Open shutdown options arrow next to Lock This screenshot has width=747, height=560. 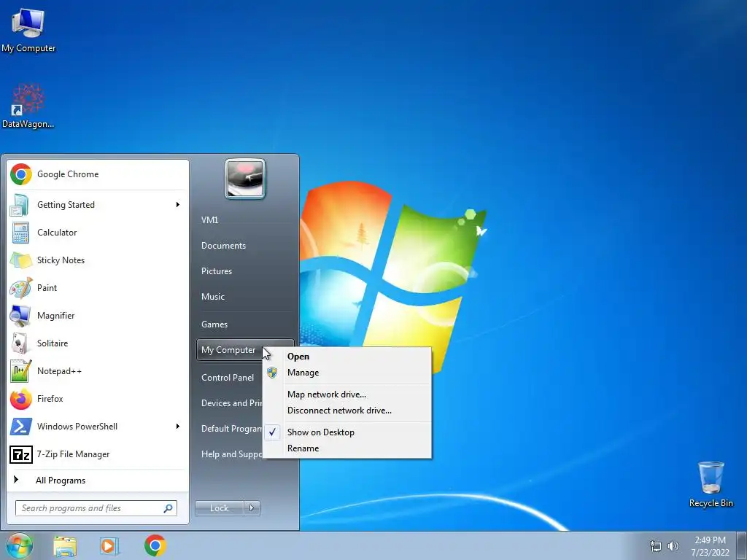[252, 508]
